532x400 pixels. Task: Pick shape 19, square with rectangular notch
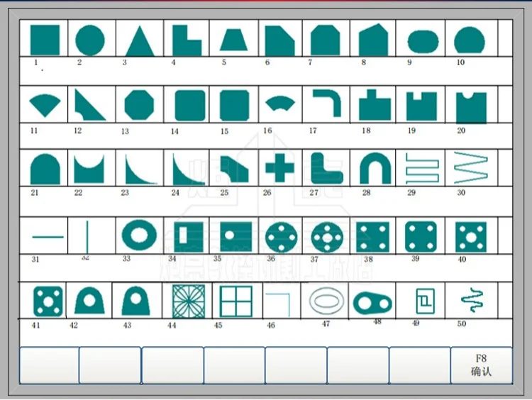click(x=422, y=106)
